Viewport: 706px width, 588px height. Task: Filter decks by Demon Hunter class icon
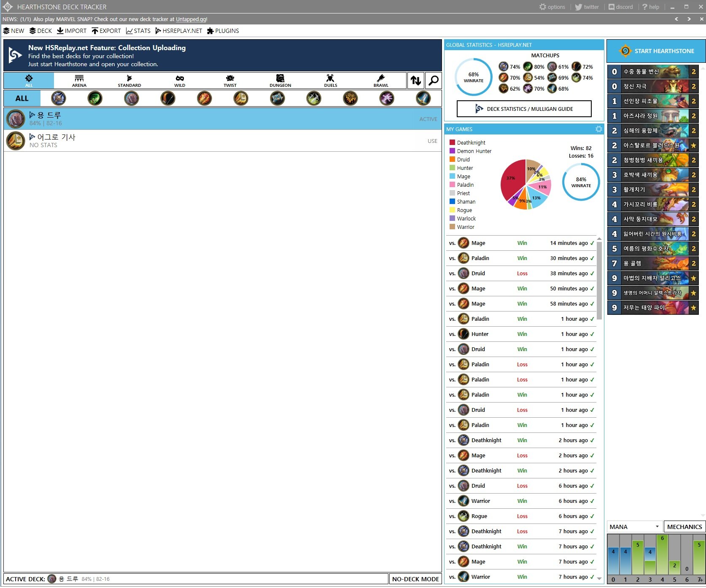tap(95, 98)
